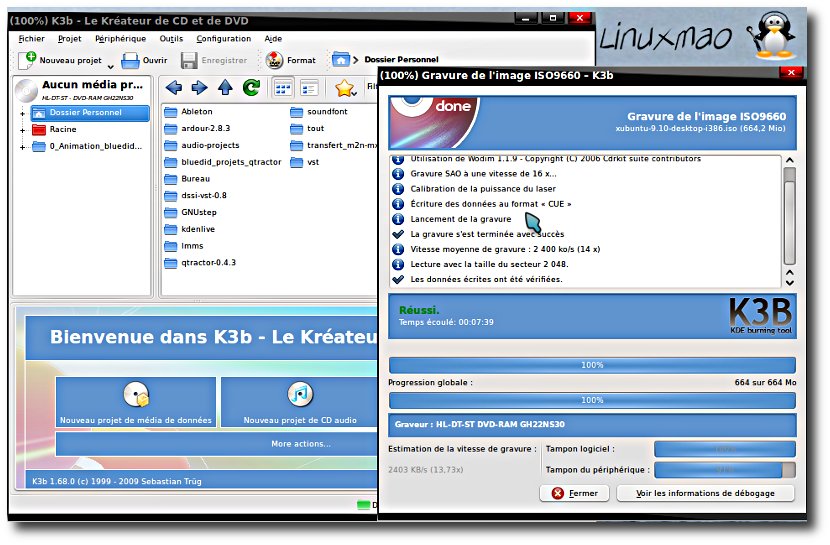Go to parent folder with up arrow
This screenshot has height=545, width=830.
(x=225, y=87)
